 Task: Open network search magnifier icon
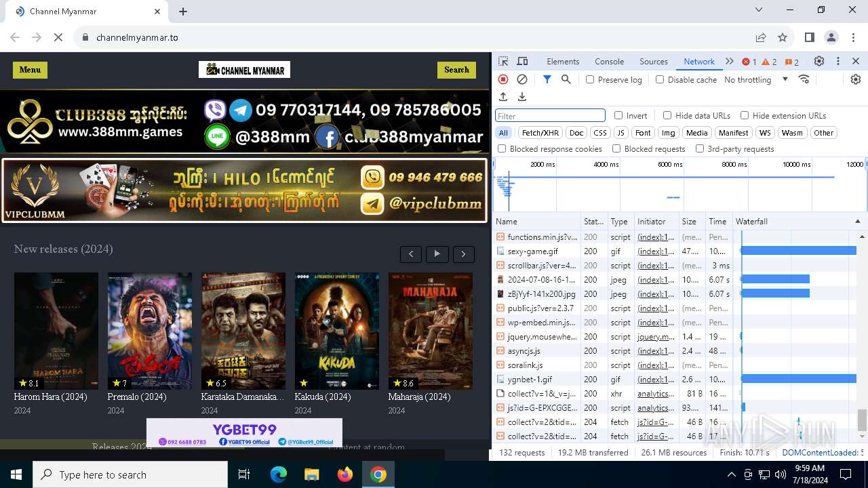point(566,79)
